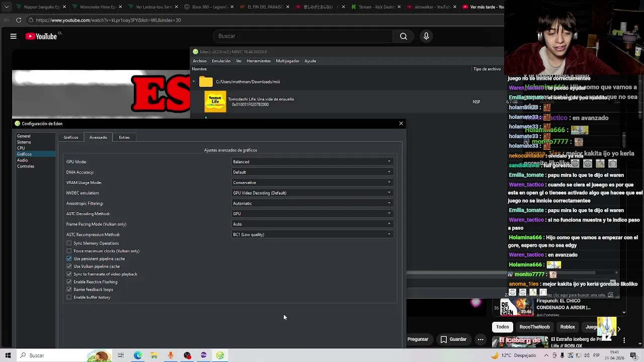Select Audio in the settings sidebar
Viewport: 644px width, 362px height.
(35, 160)
